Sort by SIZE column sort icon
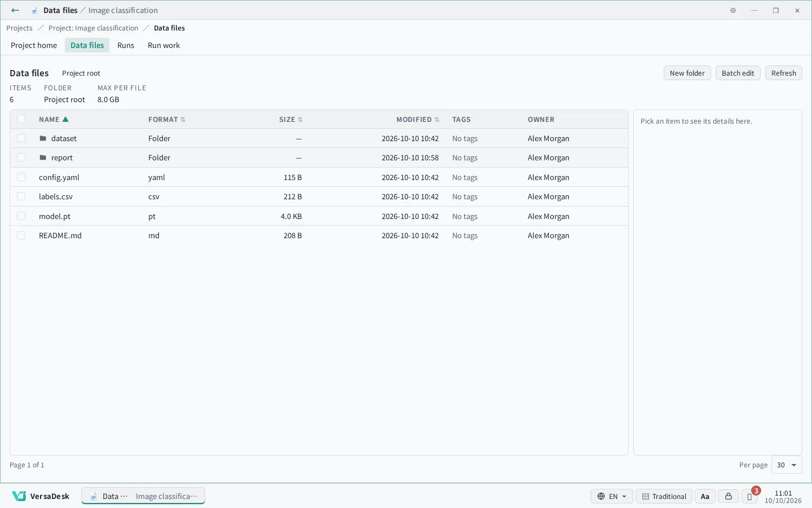Screen dimensions: 812x508 tap(300, 120)
